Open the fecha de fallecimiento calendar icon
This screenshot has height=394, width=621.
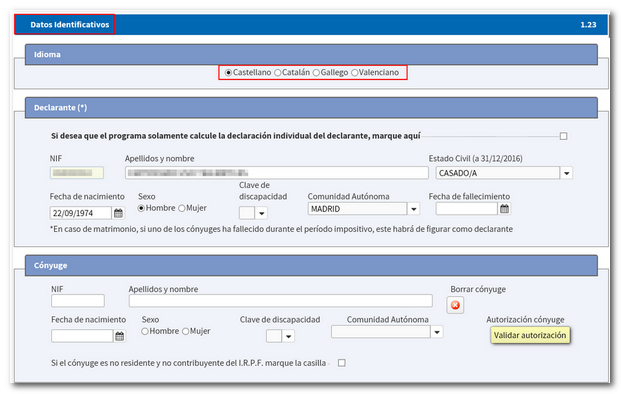point(504,209)
